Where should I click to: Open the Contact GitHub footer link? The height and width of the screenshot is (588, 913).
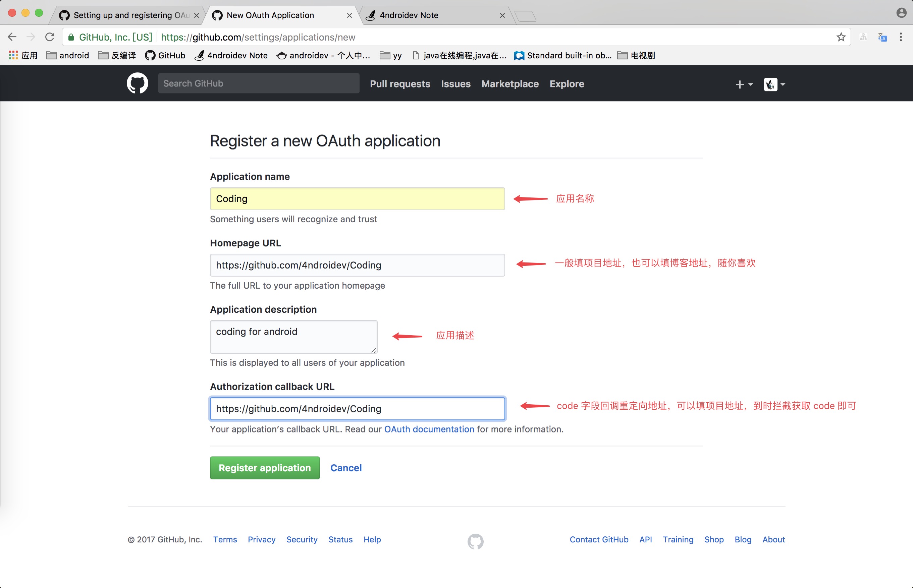tap(599, 539)
